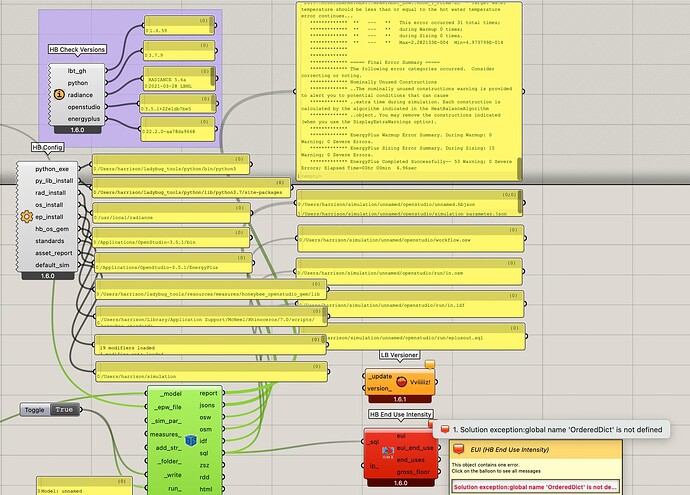Click the standards output on HB Config
690x495 pixels.
50,241
